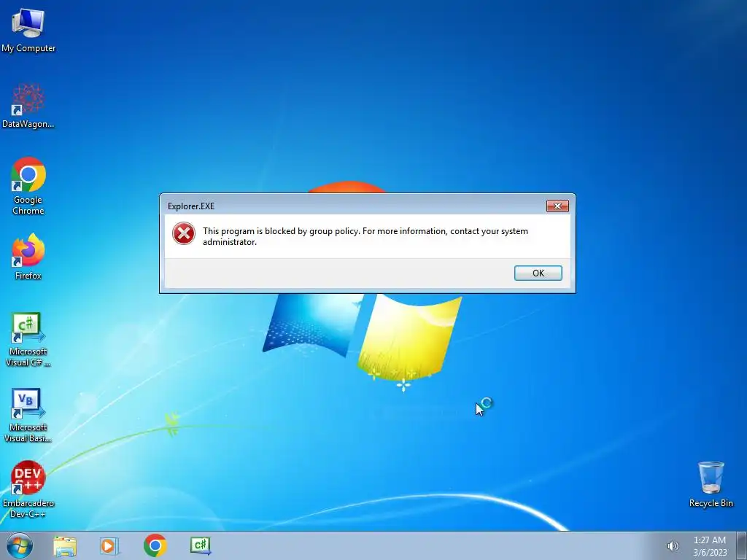This screenshot has width=747, height=560.
Task: Close the Explorer.EXE error dialog
Action: [557, 206]
